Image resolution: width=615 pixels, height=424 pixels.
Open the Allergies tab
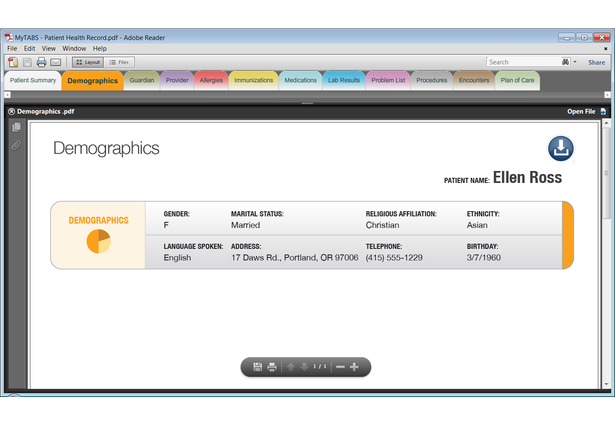(211, 80)
